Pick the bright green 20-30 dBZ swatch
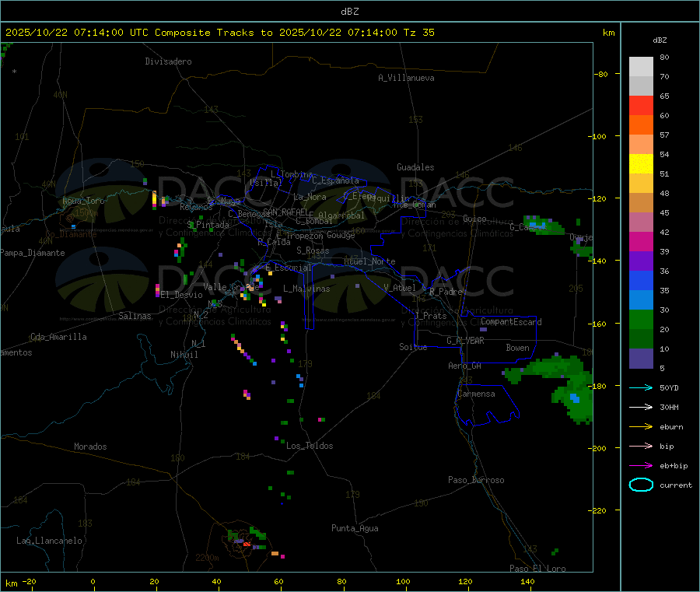The width and height of the screenshot is (700, 592). [x=641, y=319]
